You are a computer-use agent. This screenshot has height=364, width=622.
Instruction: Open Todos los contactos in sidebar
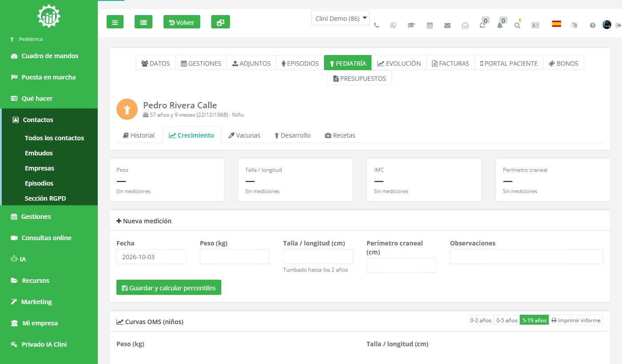[x=54, y=138]
